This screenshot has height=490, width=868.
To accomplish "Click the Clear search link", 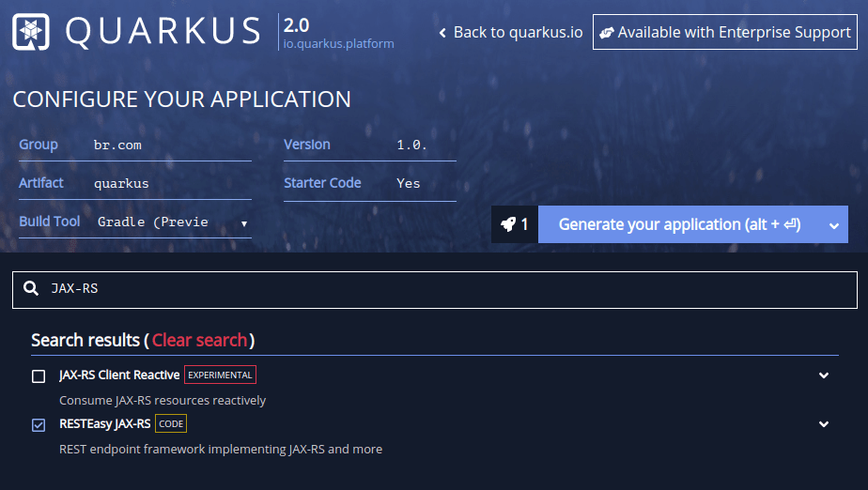I will coord(199,340).
